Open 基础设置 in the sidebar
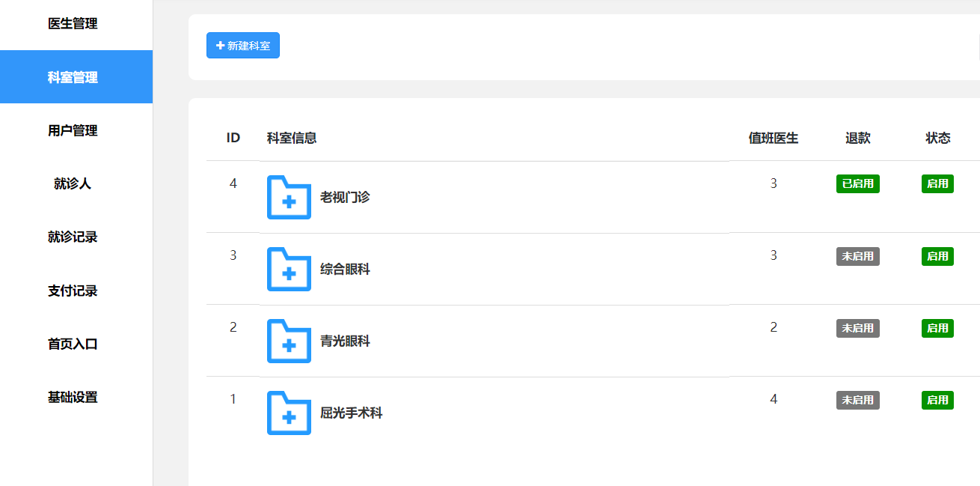This screenshot has width=980, height=486. [73, 398]
